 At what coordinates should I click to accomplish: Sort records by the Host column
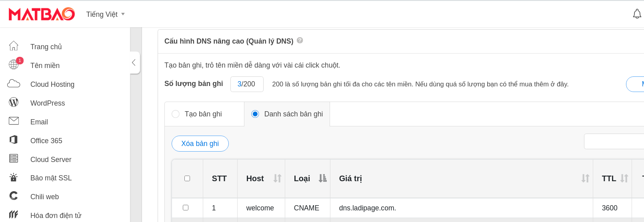(x=277, y=178)
